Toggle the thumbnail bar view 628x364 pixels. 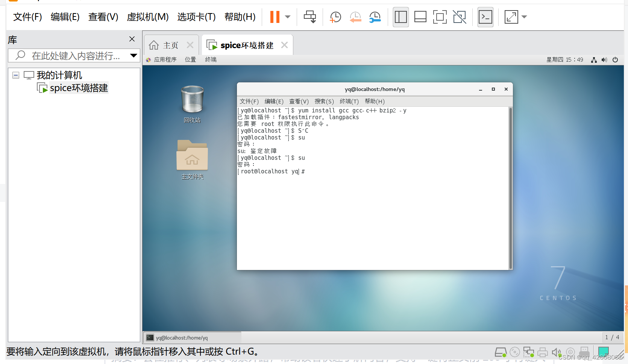420,17
